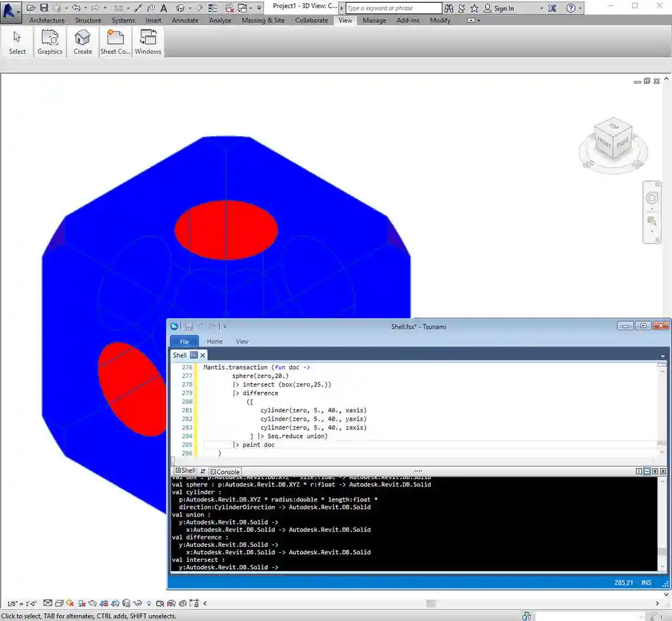Switch to the Manage ribbon tab
672x621 pixels.
coord(374,20)
